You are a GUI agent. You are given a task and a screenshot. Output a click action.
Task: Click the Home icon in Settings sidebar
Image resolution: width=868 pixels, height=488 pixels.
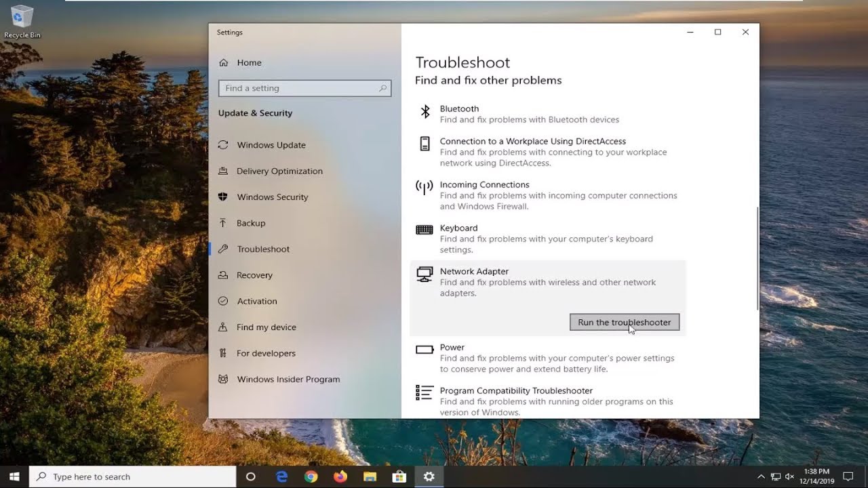point(223,62)
